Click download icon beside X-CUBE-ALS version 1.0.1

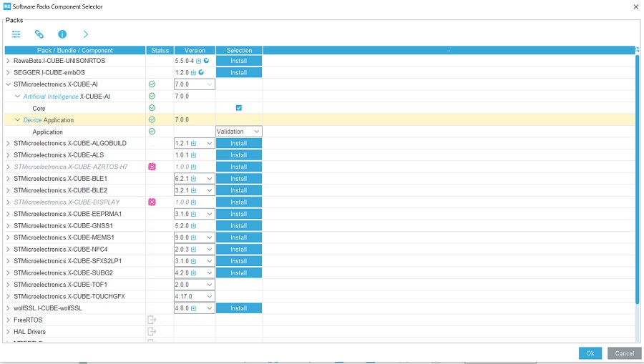pos(193,155)
